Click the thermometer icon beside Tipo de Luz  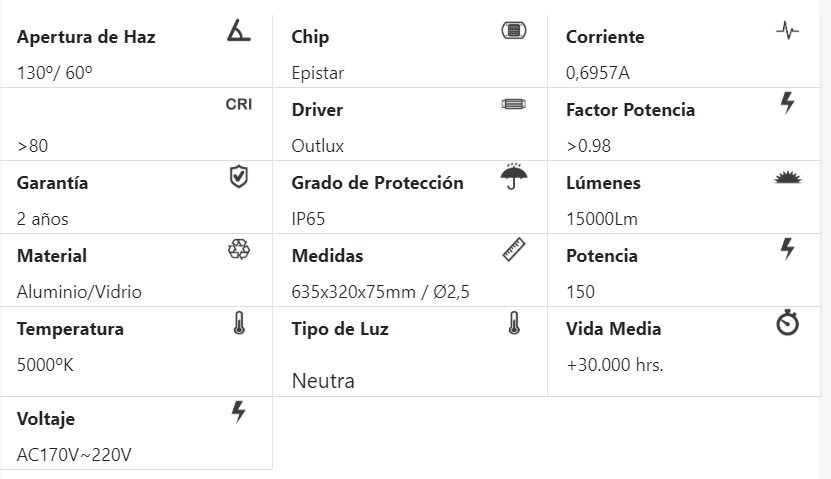click(513, 323)
